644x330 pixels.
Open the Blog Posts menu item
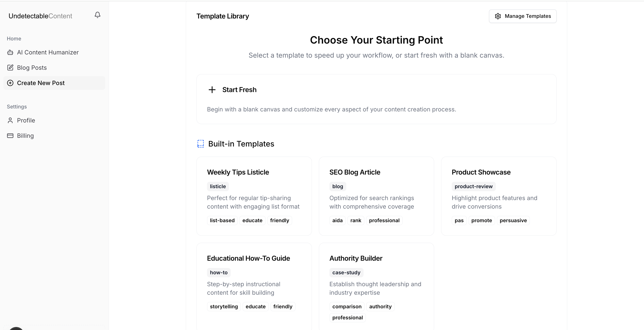point(32,68)
